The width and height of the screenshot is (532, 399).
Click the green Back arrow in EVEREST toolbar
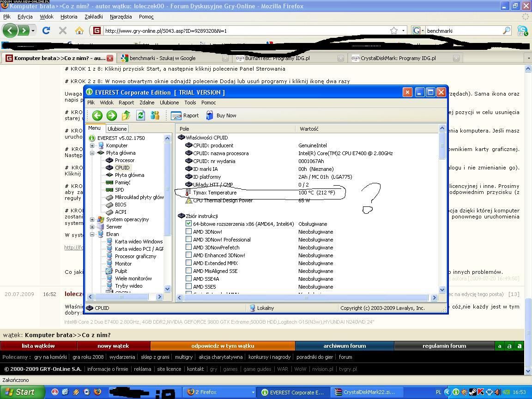pyautogui.click(x=97, y=115)
